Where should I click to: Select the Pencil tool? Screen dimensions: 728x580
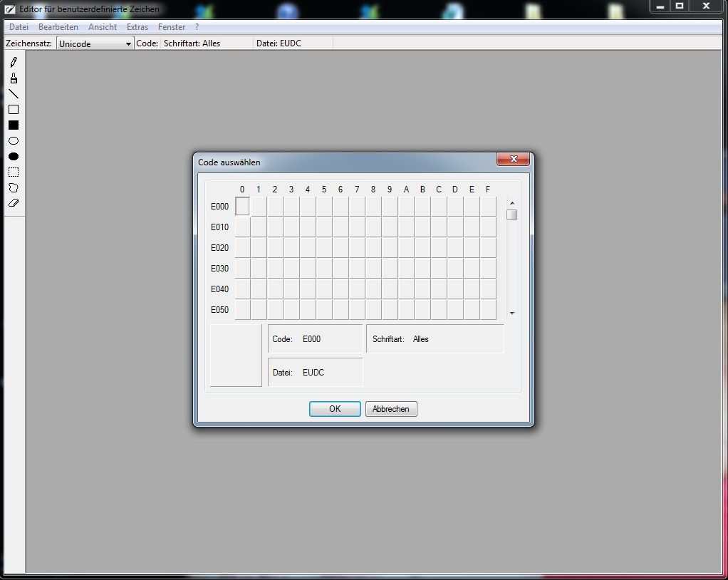pos(13,63)
